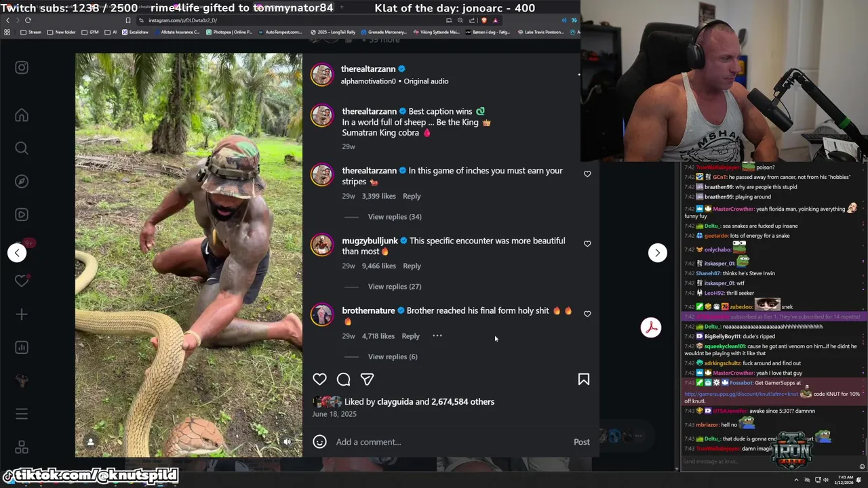868x488 pixels.
Task: Toggle like on the post heart icon
Action: (x=319, y=380)
